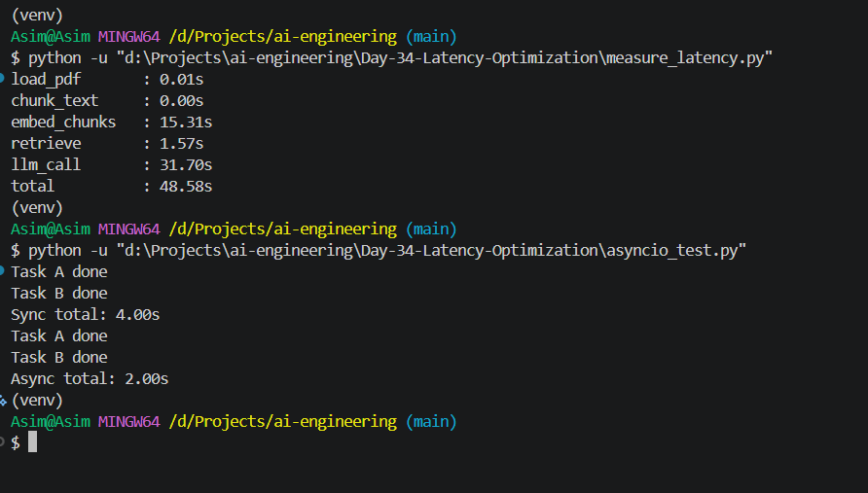This screenshot has width=868, height=493.
Task: Click the "retrieve" label
Action: (46, 144)
